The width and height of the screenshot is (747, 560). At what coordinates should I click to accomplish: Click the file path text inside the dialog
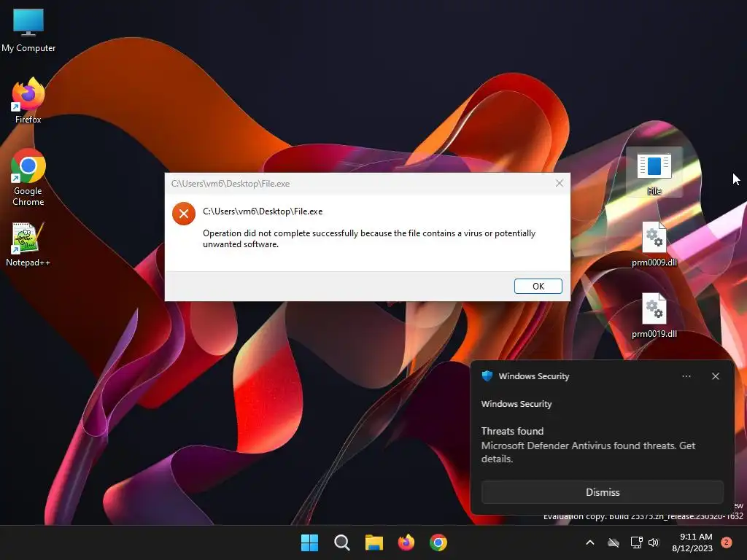click(263, 211)
